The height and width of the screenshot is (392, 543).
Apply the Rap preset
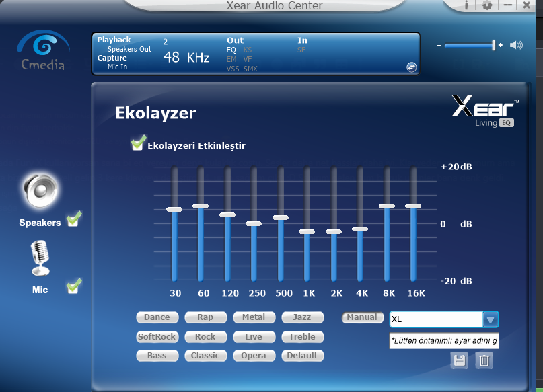(206, 317)
